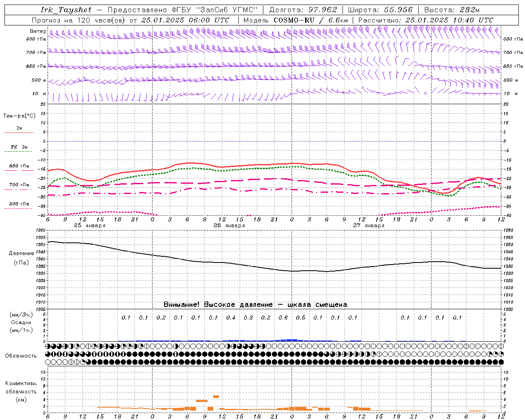Click the precipitation value "0.5"
Image resolution: width=525 pixels, height=420 pixels.
coord(301,317)
